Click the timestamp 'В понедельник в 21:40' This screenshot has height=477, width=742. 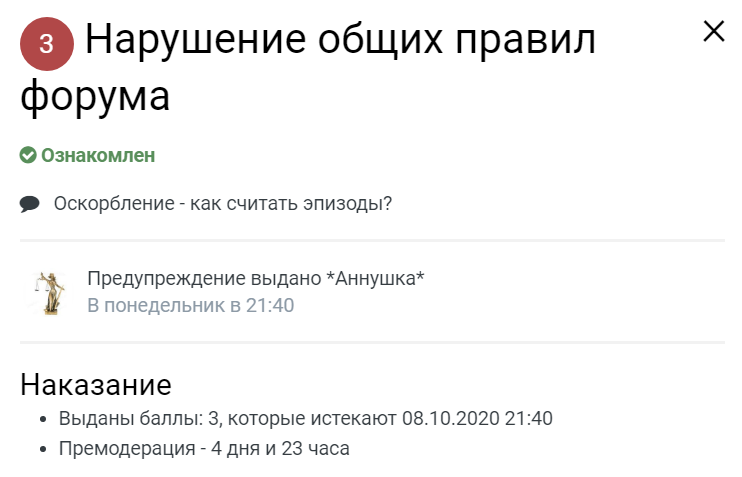pyautogui.click(x=191, y=305)
